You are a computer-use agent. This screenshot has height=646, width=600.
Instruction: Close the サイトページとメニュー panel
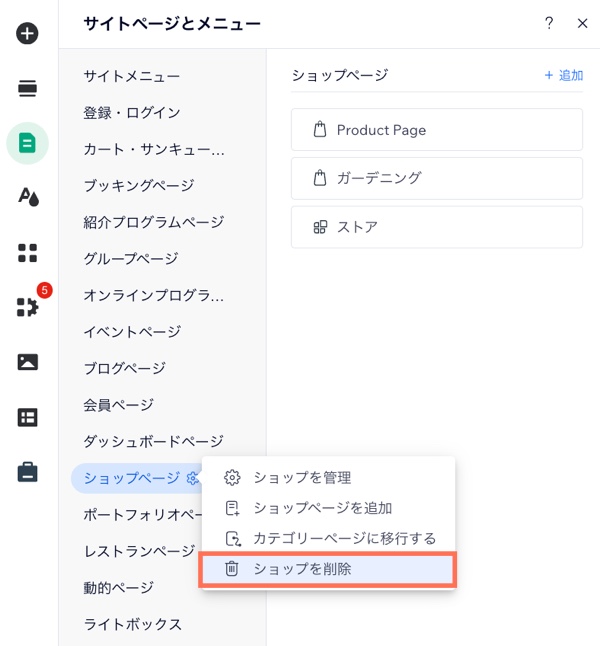coord(582,23)
